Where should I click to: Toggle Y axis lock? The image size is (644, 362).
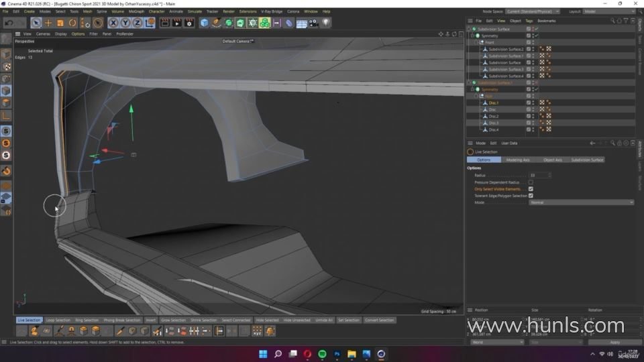coord(125,23)
